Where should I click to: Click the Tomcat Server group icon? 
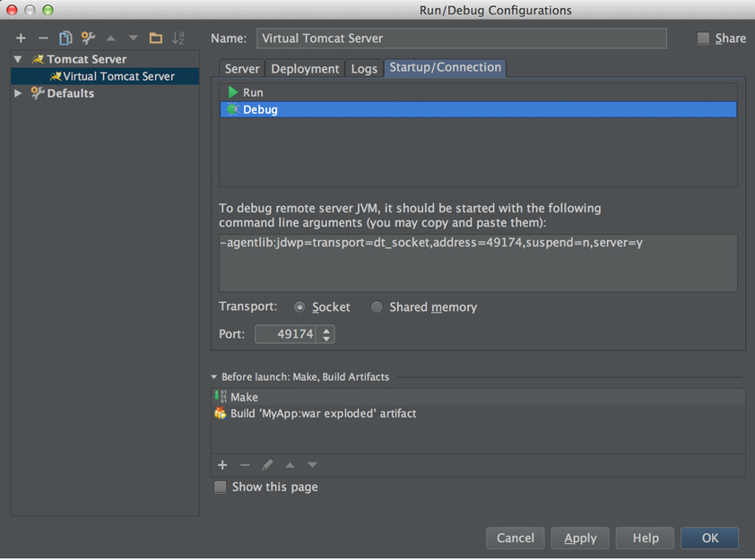tap(38, 59)
